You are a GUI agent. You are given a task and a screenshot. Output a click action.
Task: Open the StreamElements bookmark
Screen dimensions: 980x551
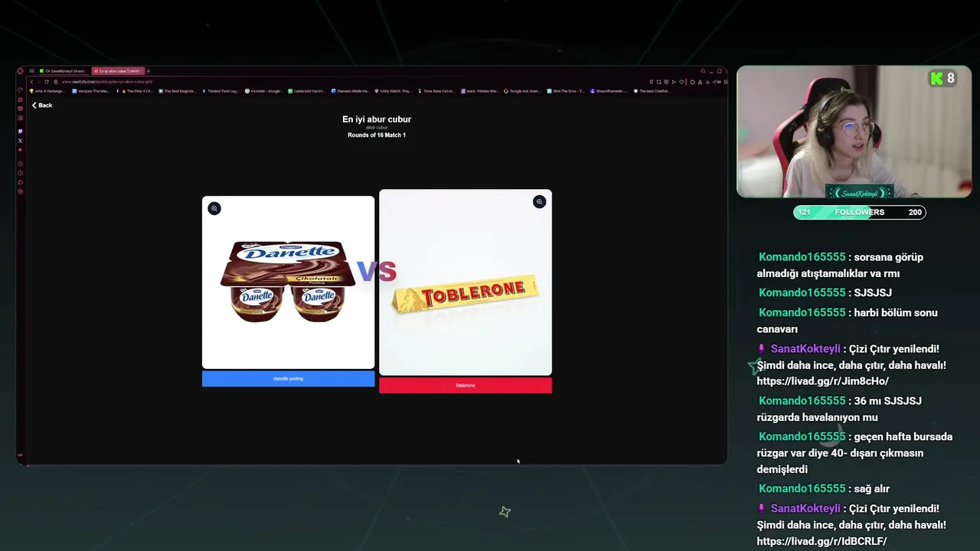[609, 91]
